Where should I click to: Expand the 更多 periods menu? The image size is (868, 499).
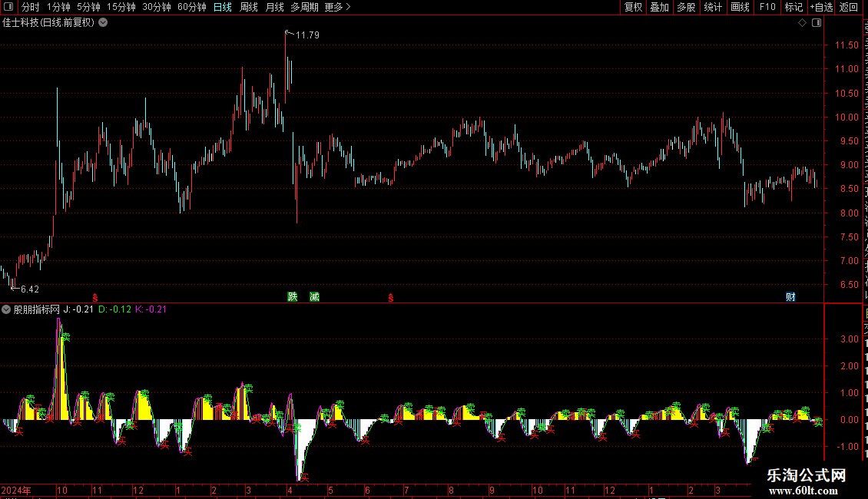tap(338, 7)
